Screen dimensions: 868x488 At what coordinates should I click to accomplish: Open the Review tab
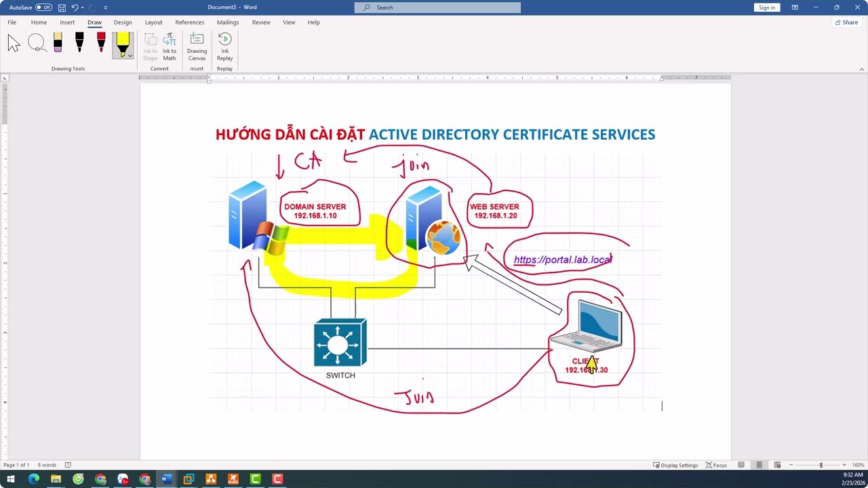(261, 22)
